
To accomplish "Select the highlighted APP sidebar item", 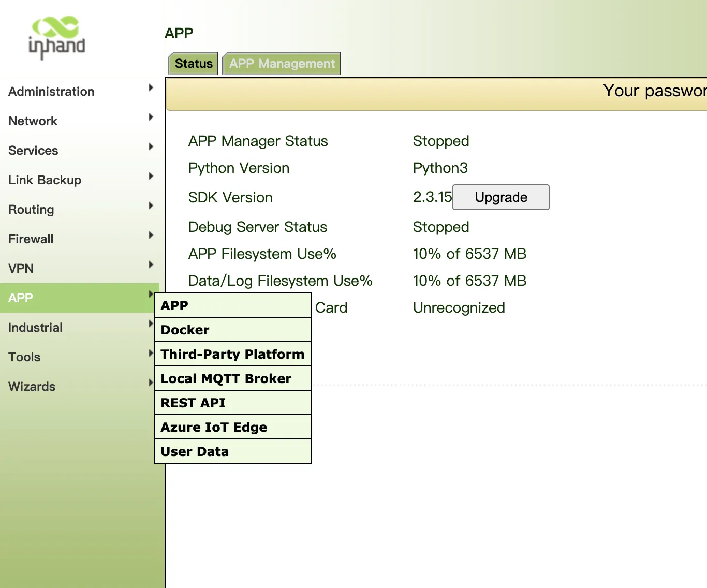I will pyautogui.click(x=80, y=298).
